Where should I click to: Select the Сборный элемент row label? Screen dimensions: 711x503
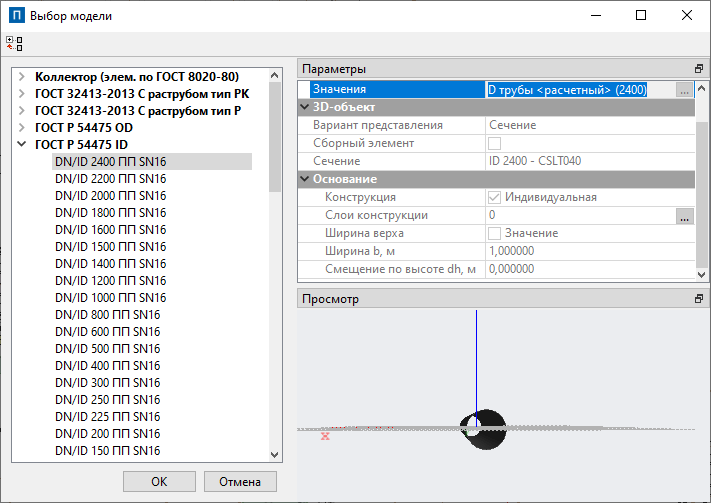point(363,143)
